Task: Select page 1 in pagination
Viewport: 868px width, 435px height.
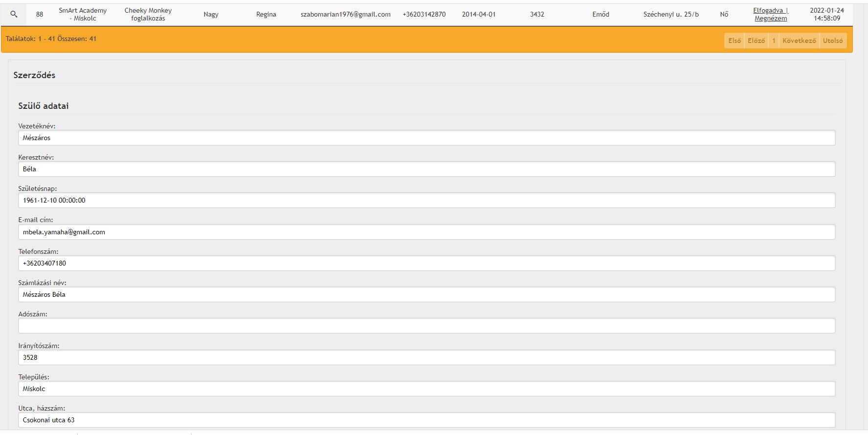Action: (773, 41)
